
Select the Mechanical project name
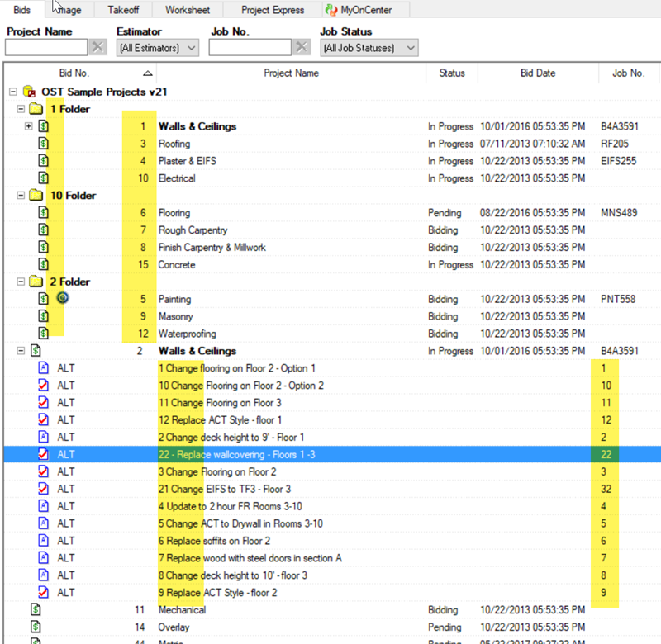[182, 610]
